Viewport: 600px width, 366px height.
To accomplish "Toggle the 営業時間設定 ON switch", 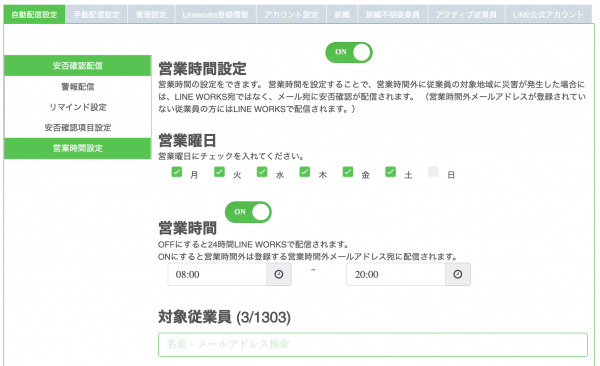I will (x=349, y=52).
